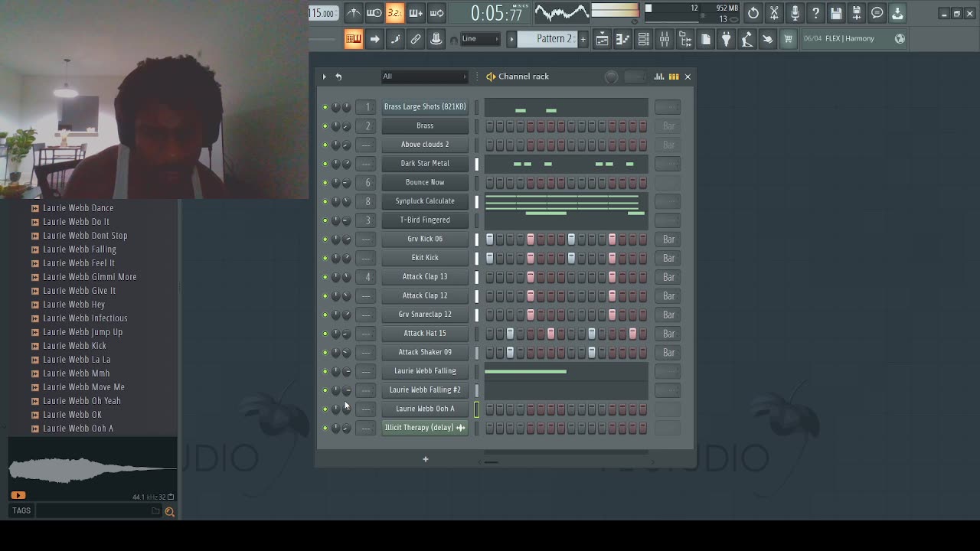980x551 pixels.
Task: Open Bar loop menu for Attack Shaker 09
Action: [668, 352]
